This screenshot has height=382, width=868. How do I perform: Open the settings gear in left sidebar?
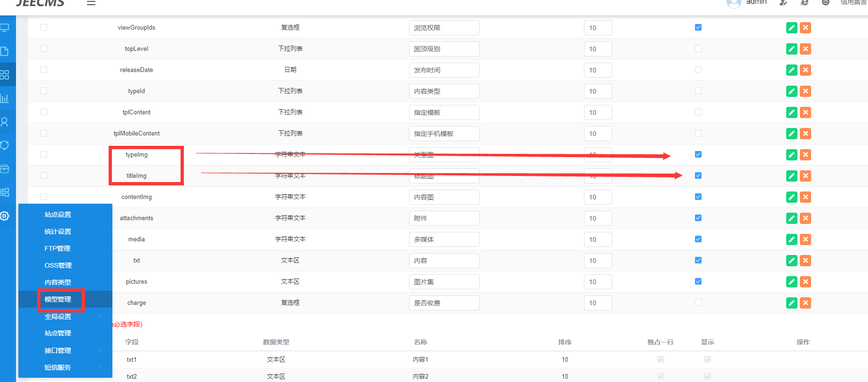click(x=5, y=216)
